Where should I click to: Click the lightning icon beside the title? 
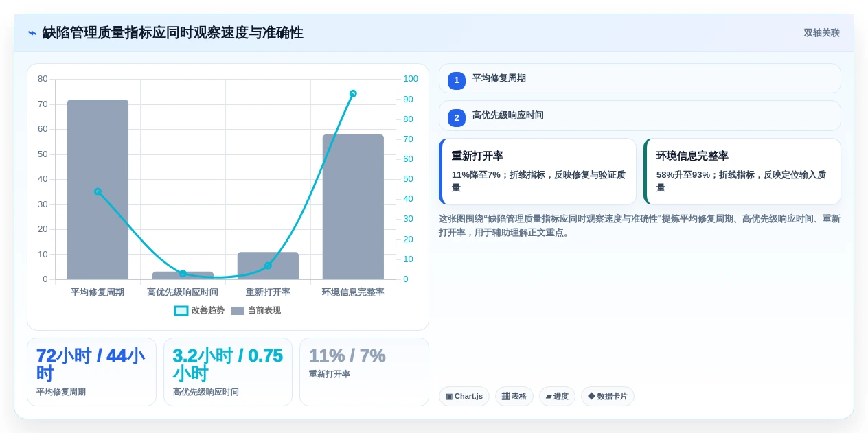pos(32,33)
